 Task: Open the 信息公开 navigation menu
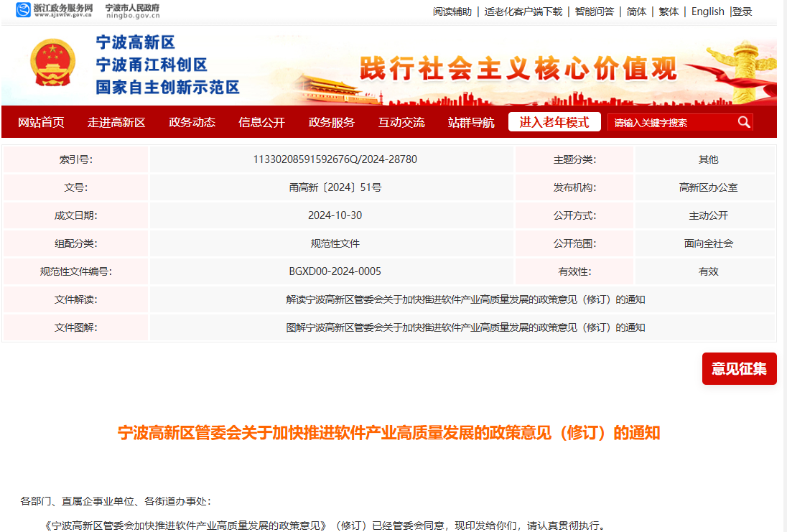point(261,122)
